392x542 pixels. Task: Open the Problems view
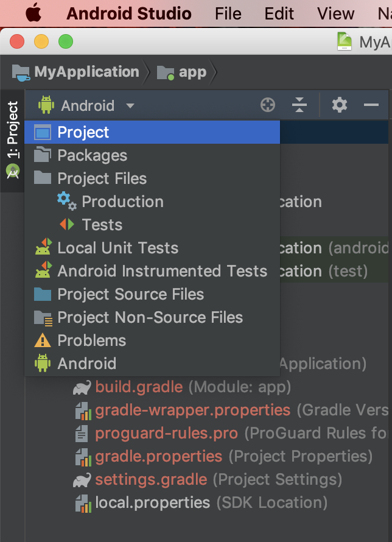pyautogui.click(x=152, y=340)
